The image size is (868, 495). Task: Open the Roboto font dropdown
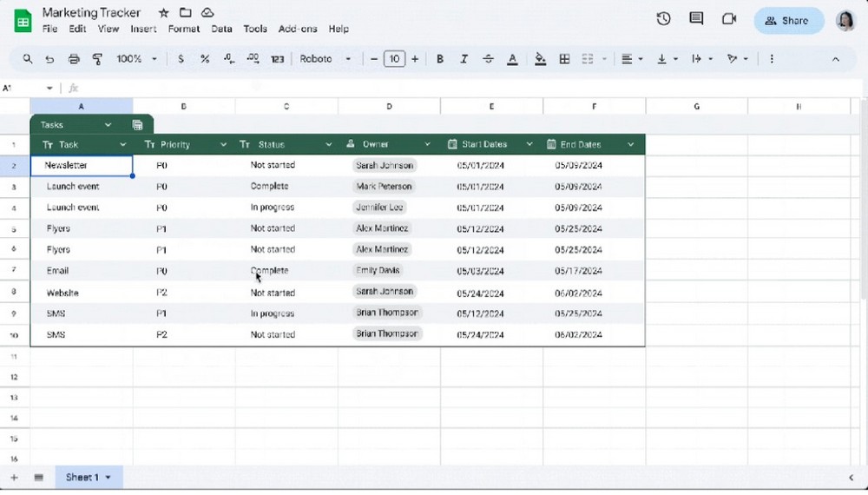click(325, 59)
